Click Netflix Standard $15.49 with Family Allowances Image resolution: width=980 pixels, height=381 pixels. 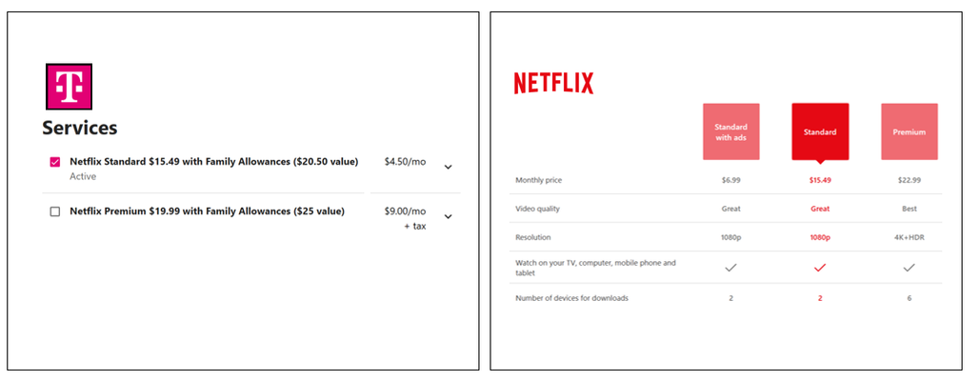213,162
